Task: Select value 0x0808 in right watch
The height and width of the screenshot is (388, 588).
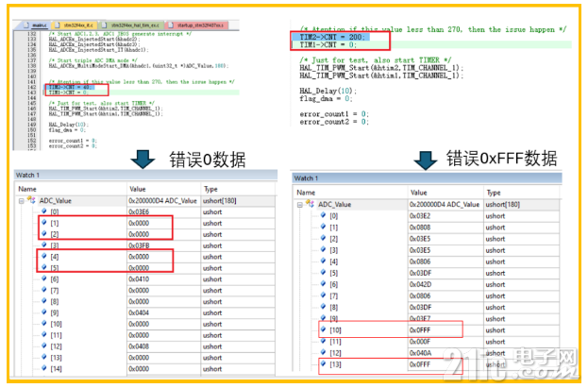Action: click(420, 228)
